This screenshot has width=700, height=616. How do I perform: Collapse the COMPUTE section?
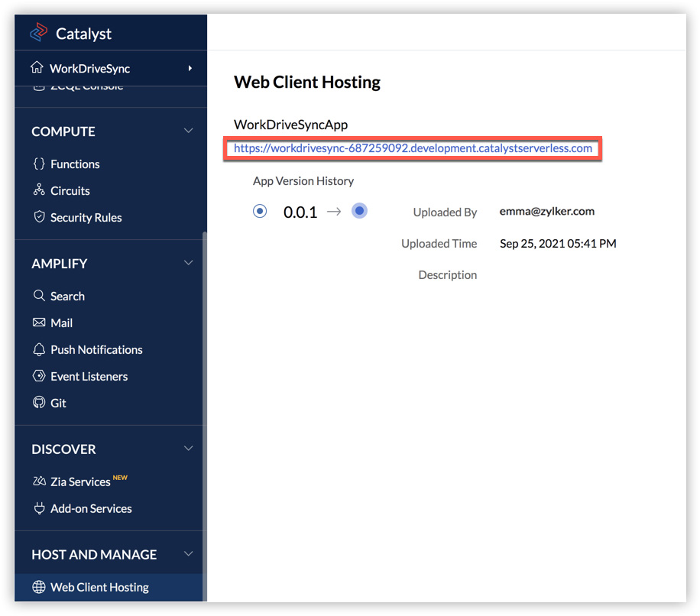[x=189, y=131]
